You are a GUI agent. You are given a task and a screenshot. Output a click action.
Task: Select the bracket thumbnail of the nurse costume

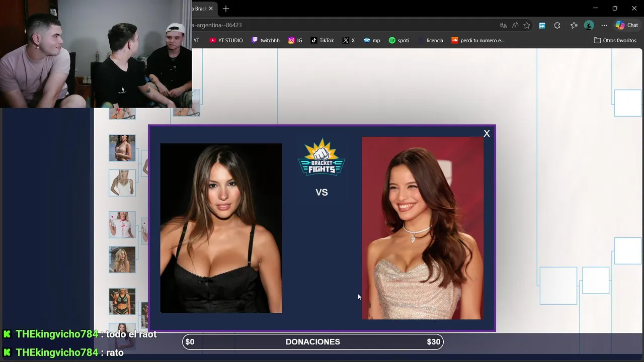[x=122, y=225]
